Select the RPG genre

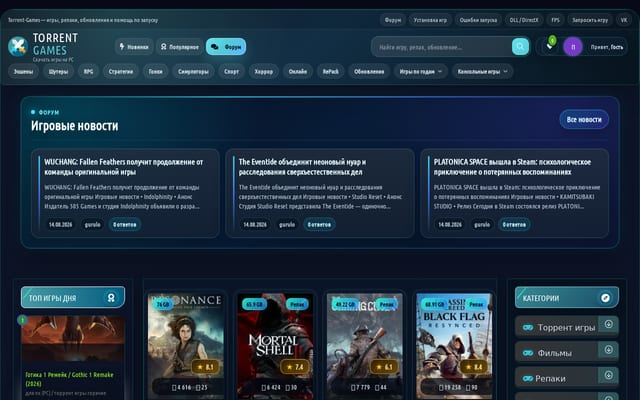pyautogui.click(x=88, y=71)
